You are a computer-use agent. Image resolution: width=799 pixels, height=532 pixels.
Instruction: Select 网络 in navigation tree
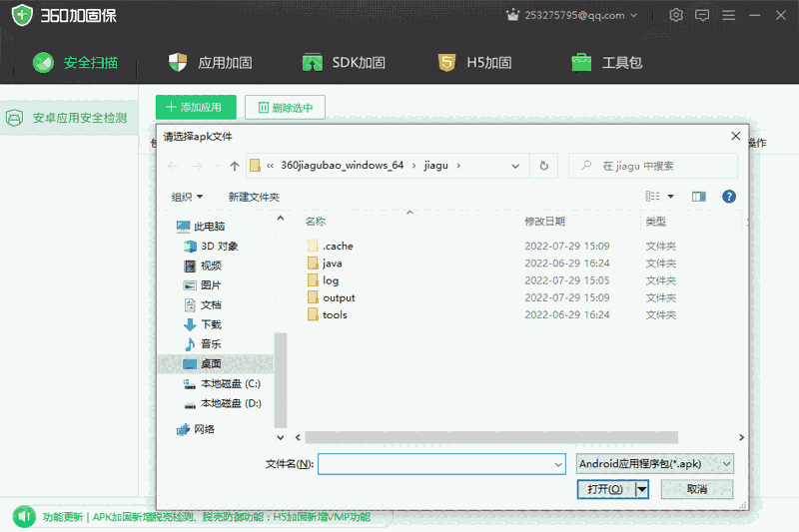pyautogui.click(x=196, y=429)
